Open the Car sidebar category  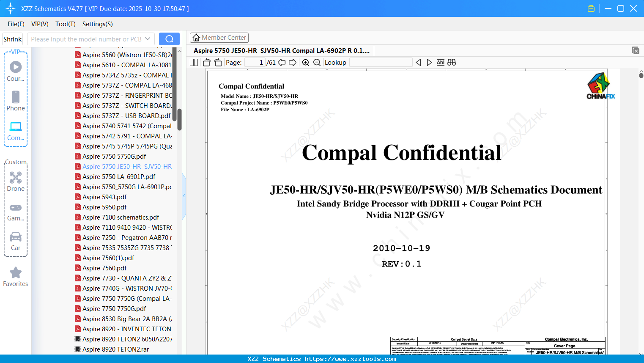click(x=16, y=241)
